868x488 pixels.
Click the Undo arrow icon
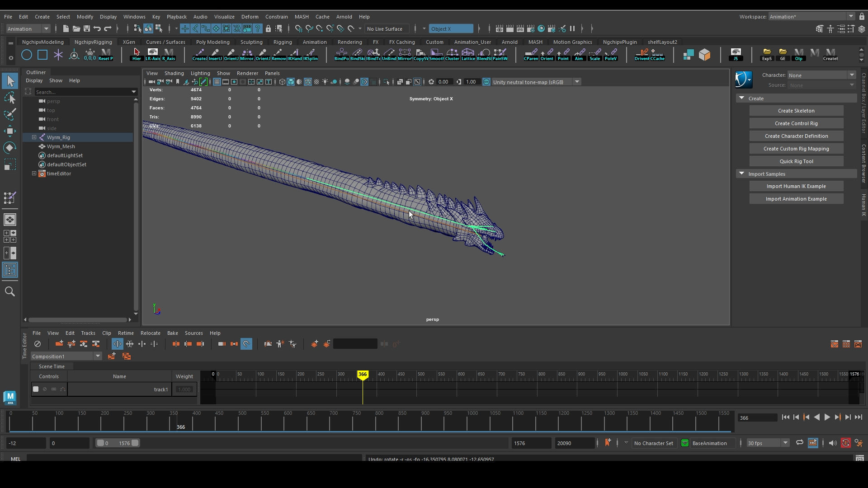[97, 29]
